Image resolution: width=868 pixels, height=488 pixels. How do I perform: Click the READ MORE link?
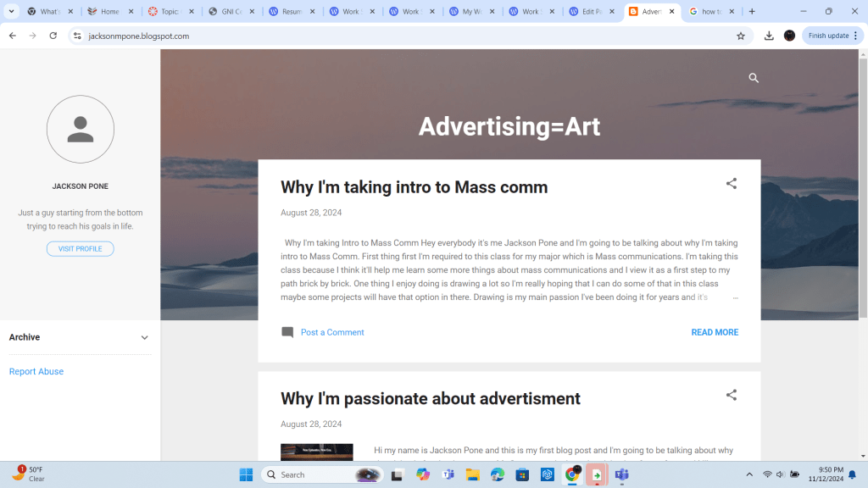715,333
